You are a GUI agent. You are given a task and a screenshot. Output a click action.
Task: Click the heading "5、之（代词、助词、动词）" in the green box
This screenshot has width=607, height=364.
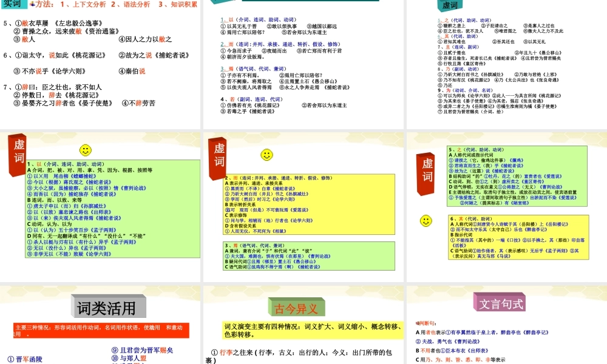point(476,150)
